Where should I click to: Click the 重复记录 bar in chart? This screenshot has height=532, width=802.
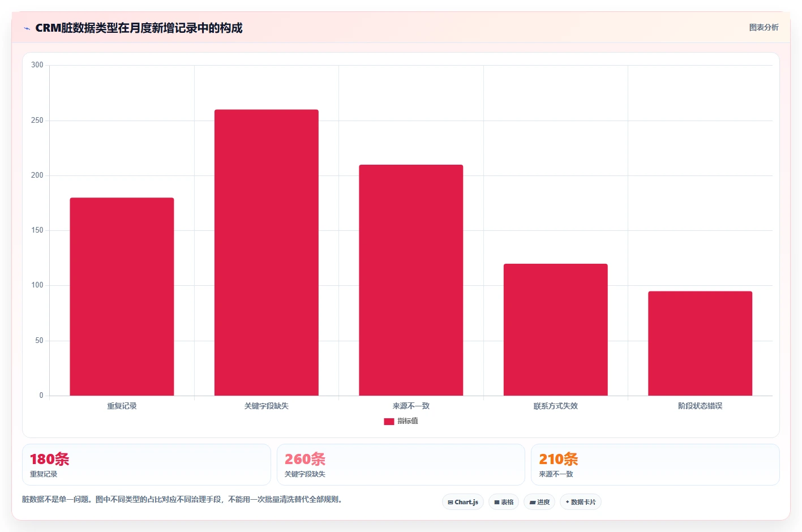point(122,297)
